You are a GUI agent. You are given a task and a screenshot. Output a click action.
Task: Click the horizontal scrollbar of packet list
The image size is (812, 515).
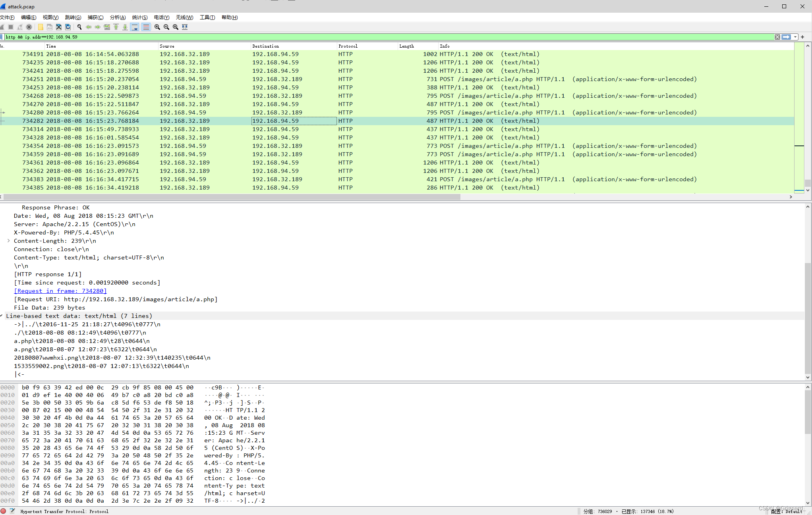(232, 197)
